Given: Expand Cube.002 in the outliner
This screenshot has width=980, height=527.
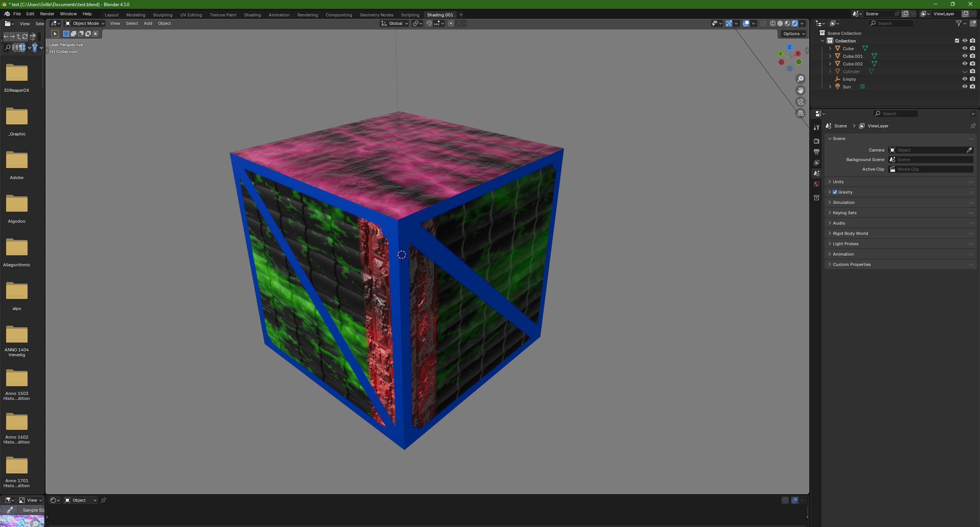Looking at the screenshot, I should click(x=830, y=64).
